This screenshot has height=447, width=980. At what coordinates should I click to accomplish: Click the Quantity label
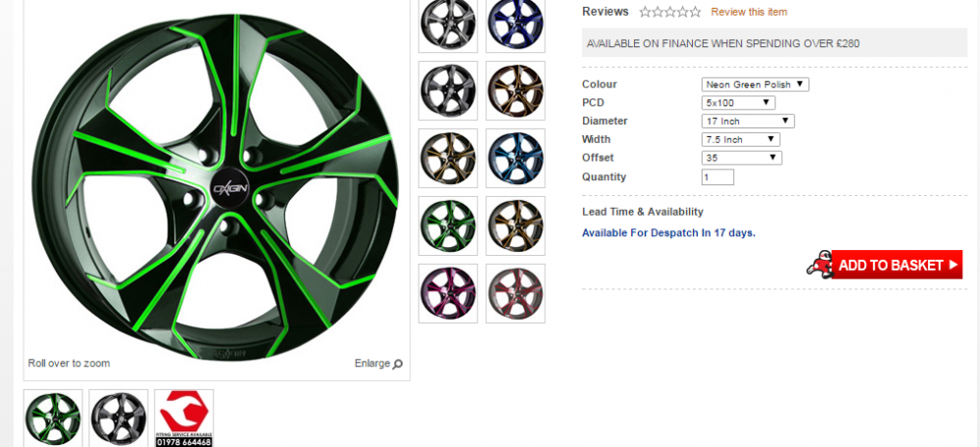tap(604, 176)
